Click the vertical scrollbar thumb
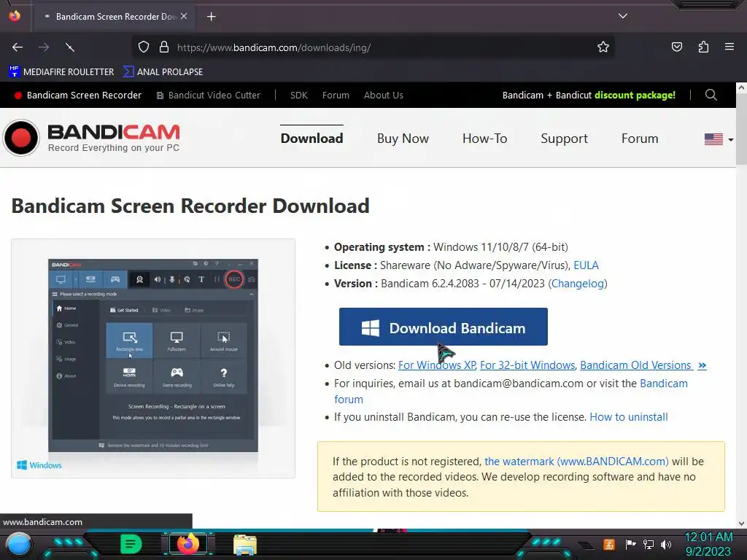The width and height of the screenshot is (747, 560). coord(741,129)
